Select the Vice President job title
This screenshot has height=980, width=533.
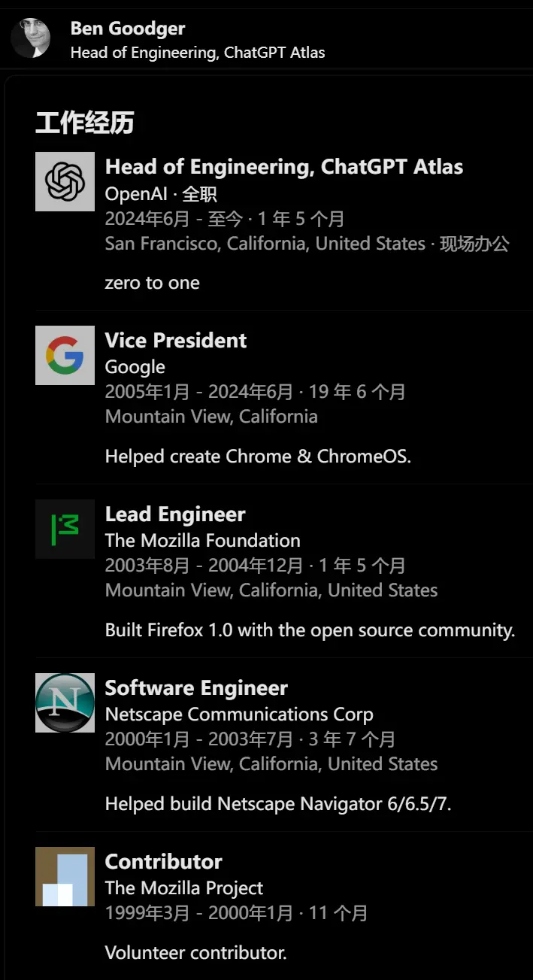click(176, 340)
